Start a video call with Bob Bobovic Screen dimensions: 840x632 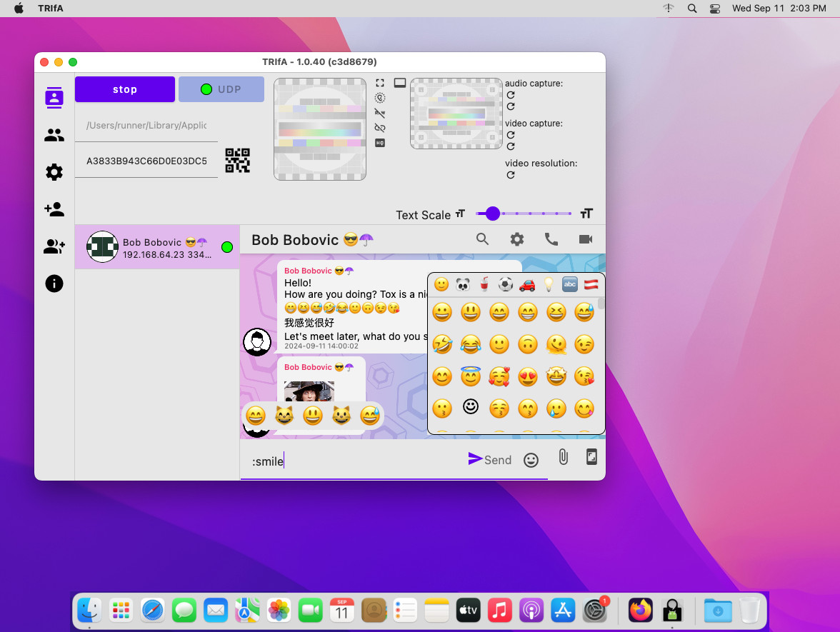tap(586, 240)
